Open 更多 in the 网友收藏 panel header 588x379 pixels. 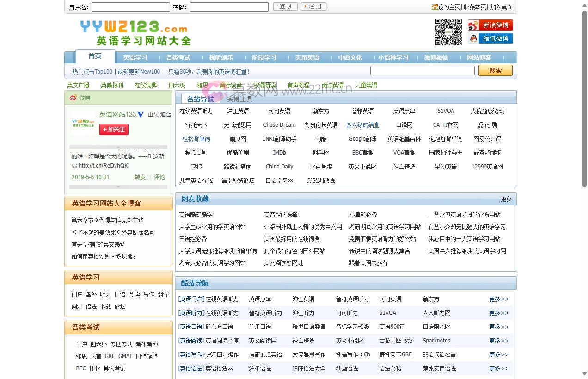(x=507, y=199)
